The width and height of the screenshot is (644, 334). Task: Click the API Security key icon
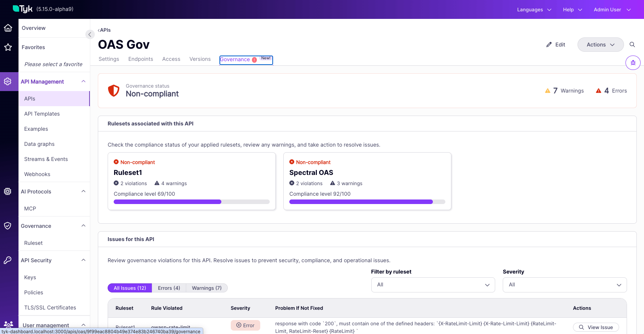(x=8, y=260)
